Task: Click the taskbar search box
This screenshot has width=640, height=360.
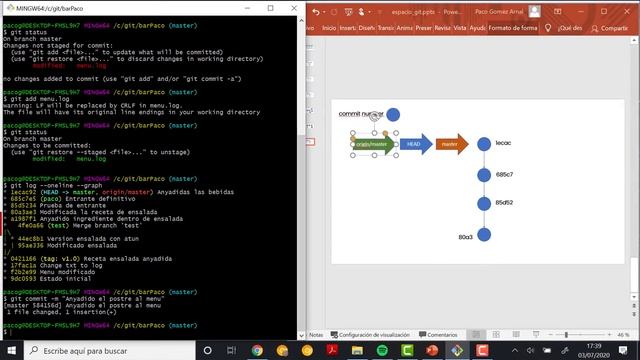Action: point(109,351)
